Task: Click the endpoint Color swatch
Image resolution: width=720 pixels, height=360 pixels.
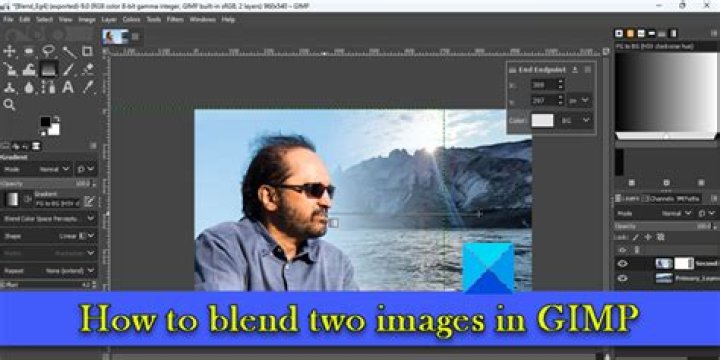Action: pos(542,120)
